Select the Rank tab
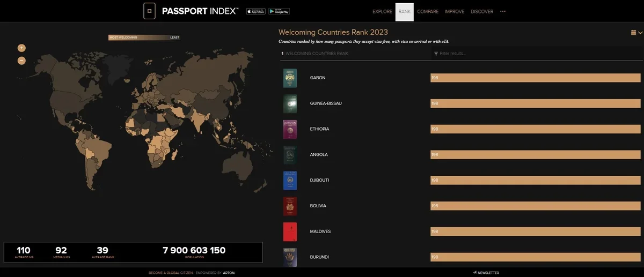644x277 pixels. tap(404, 12)
